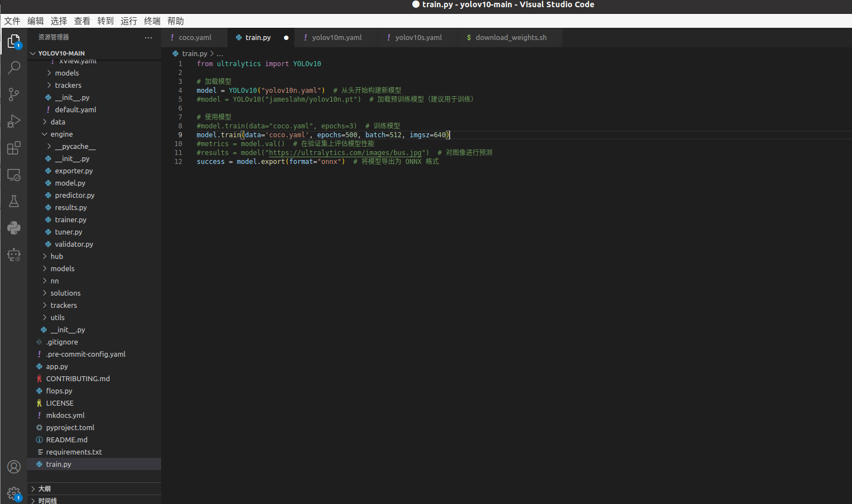Open the Explorer view in activity bar
The width and height of the screenshot is (852, 504).
click(14, 41)
